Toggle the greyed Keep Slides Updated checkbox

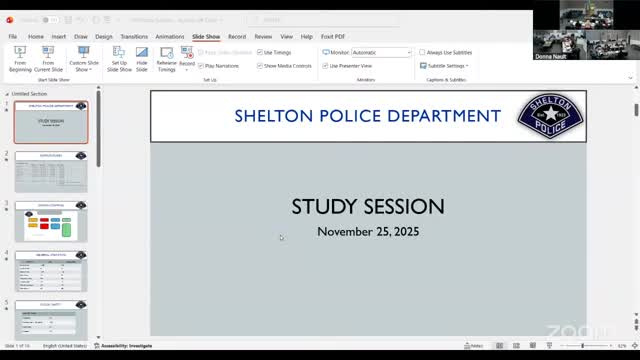tap(201, 52)
